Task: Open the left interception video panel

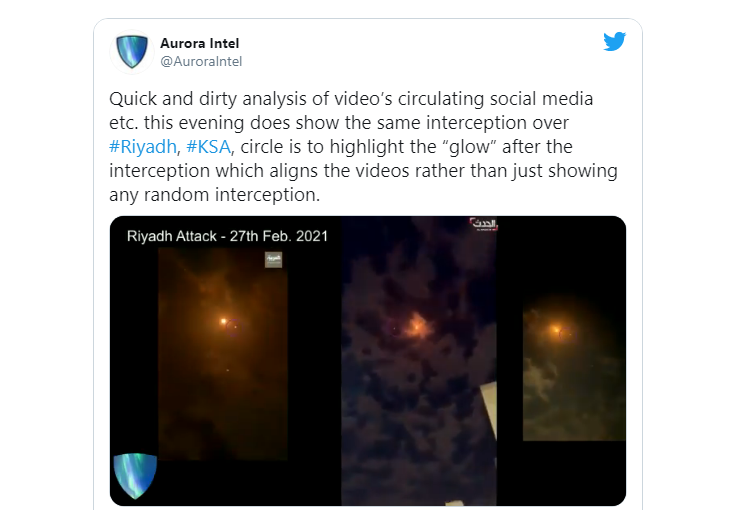Action: pos(223,354)
